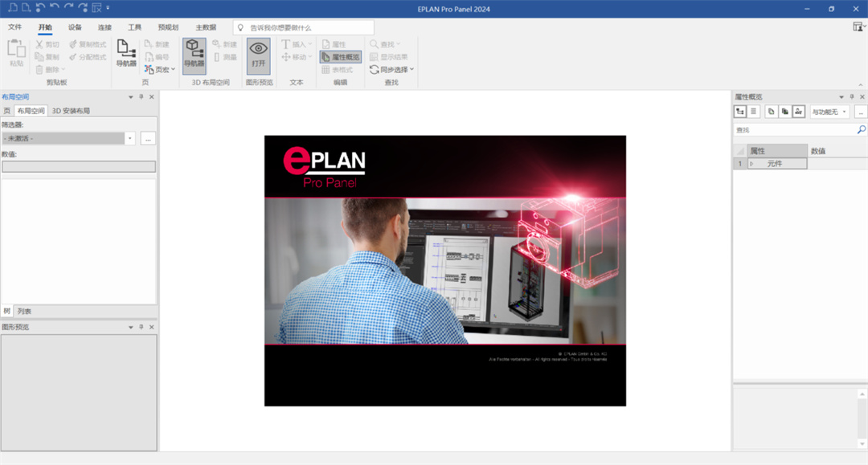Click the 属性 properties icon in 编辑 group
The height and width of the screenshot is (465, 868).
click(334, 44)
